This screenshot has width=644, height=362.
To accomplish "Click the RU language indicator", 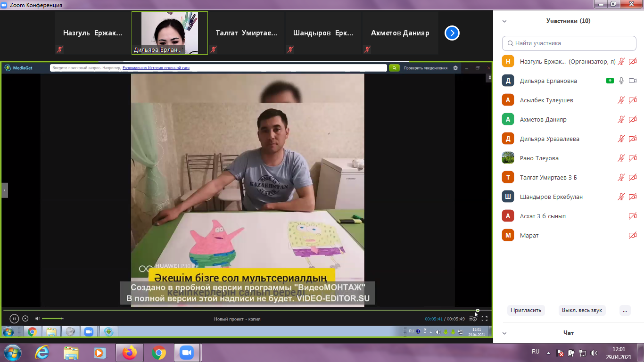I will 536,352.
